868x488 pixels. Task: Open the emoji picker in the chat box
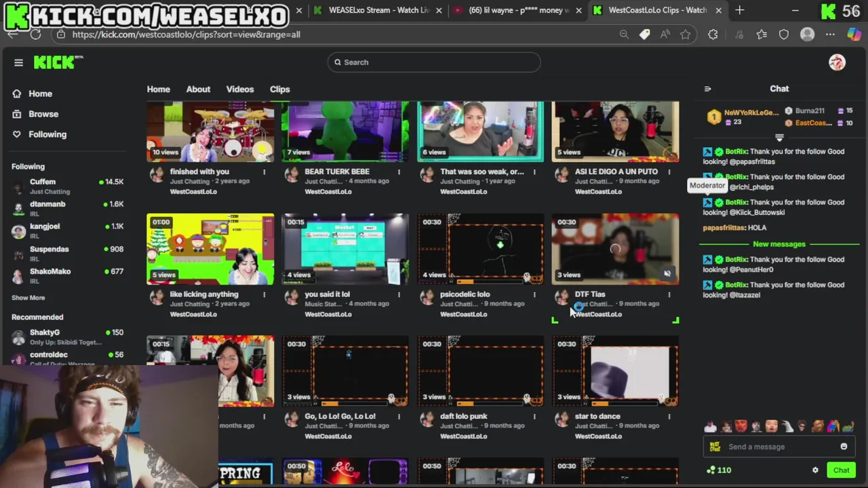[844, 447]
